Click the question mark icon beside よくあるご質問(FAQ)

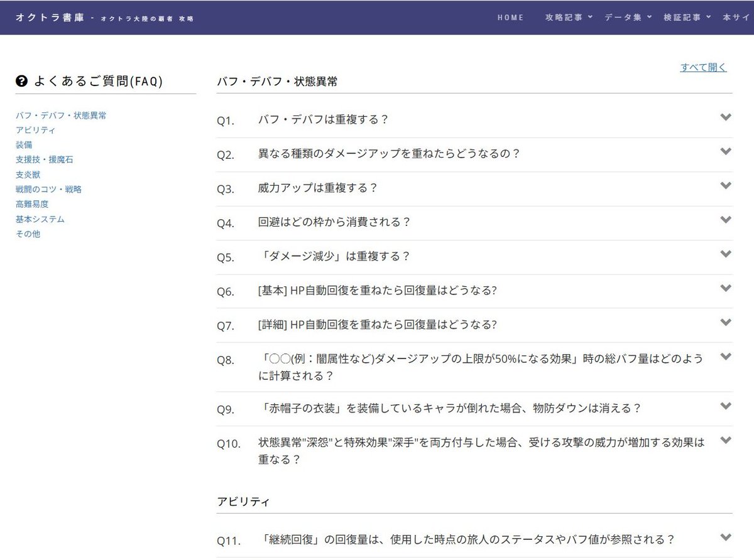(22, 81)
